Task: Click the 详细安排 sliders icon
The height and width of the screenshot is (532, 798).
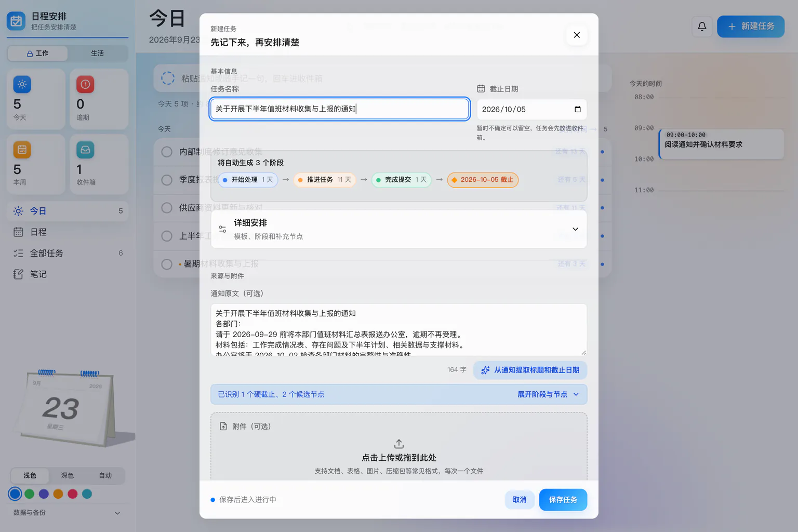Action: (222, 229)
